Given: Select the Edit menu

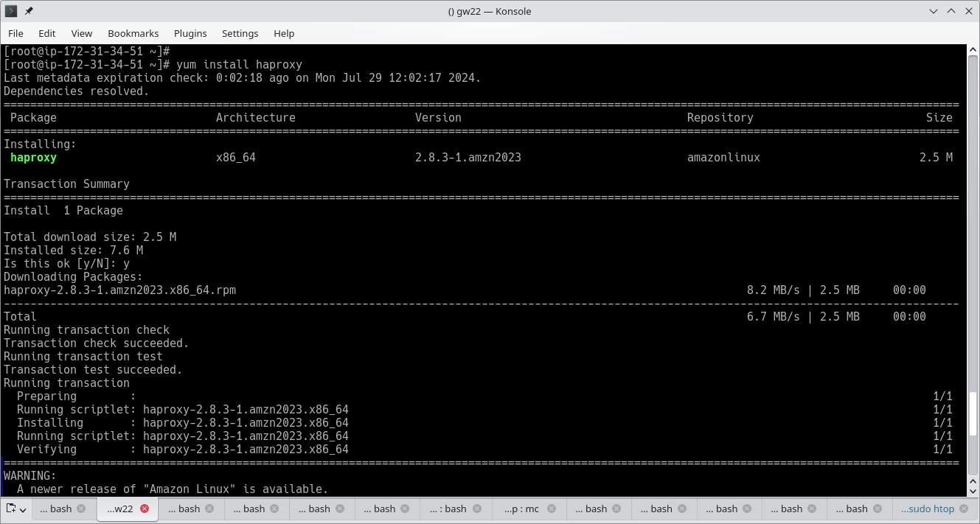Looking at the screenshot, I should 46,33.
